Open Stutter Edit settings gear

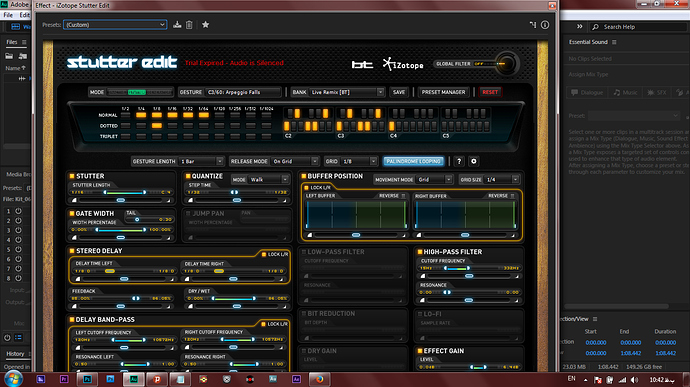click(x=473, y=161)
